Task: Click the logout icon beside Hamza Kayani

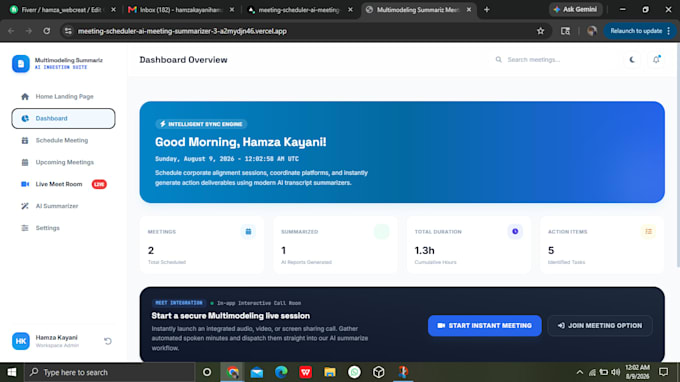Action: click(x=108, y=341)
